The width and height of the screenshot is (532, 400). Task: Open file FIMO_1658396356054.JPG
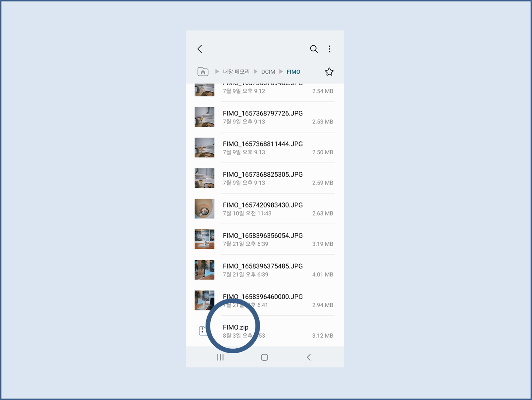point(265,239)
